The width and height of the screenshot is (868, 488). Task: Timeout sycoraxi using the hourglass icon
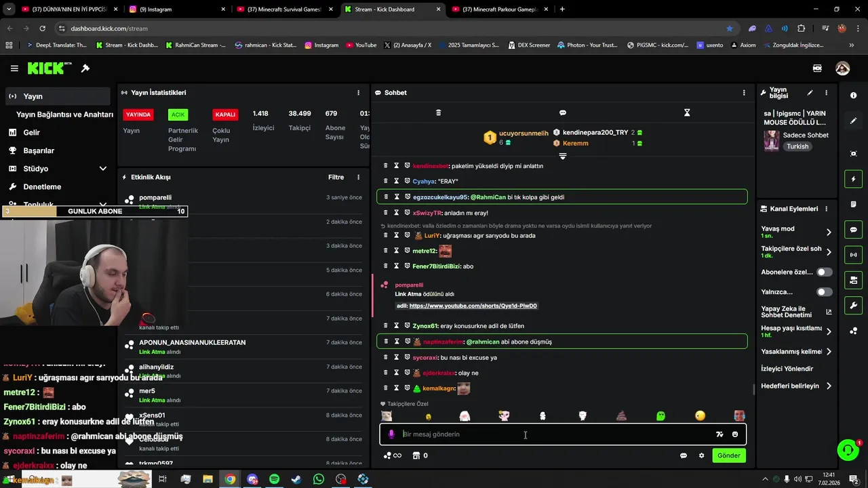point(397,357)
